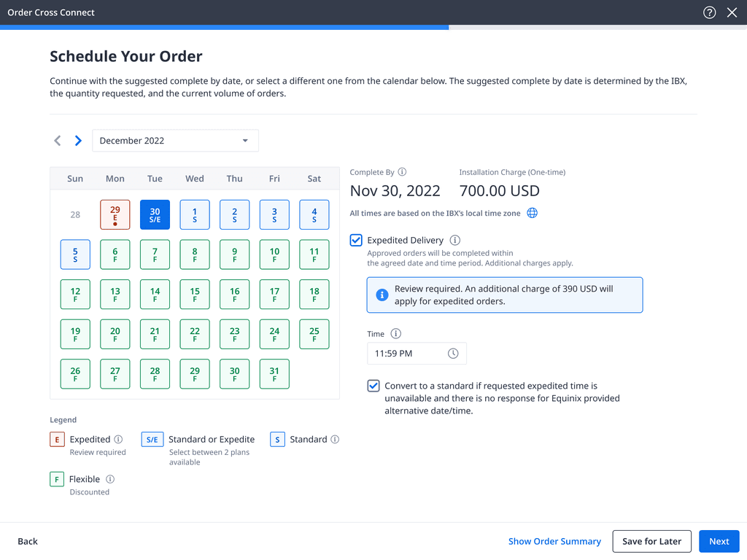Click the clock icon in Time field
The width and height of the screenshot is (747, 560).
coord(453,354)
